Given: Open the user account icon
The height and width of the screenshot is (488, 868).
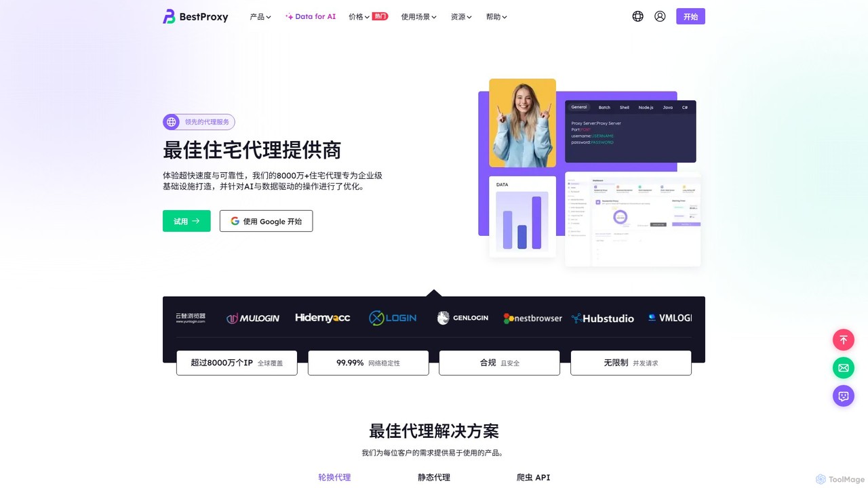Looking at the screenshot, I should (x=660, y=16).
